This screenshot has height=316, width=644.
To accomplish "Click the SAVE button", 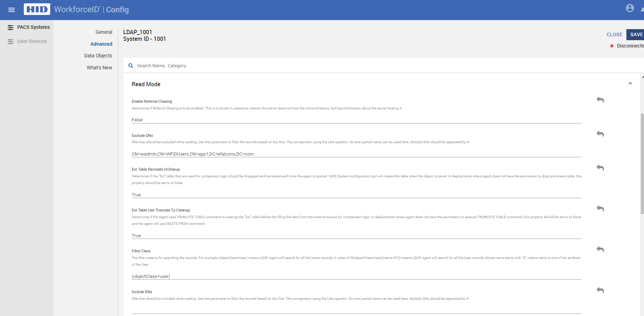I will pos(636,34).
